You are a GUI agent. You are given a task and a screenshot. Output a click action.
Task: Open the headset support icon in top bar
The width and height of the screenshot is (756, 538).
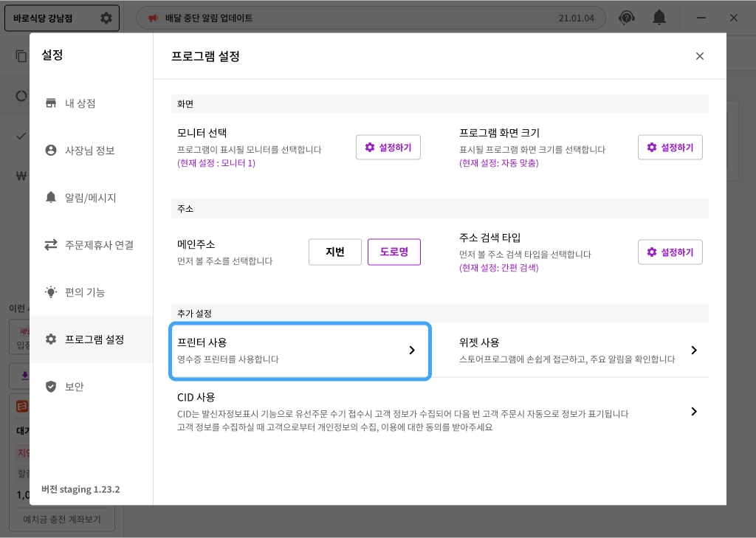627,18
